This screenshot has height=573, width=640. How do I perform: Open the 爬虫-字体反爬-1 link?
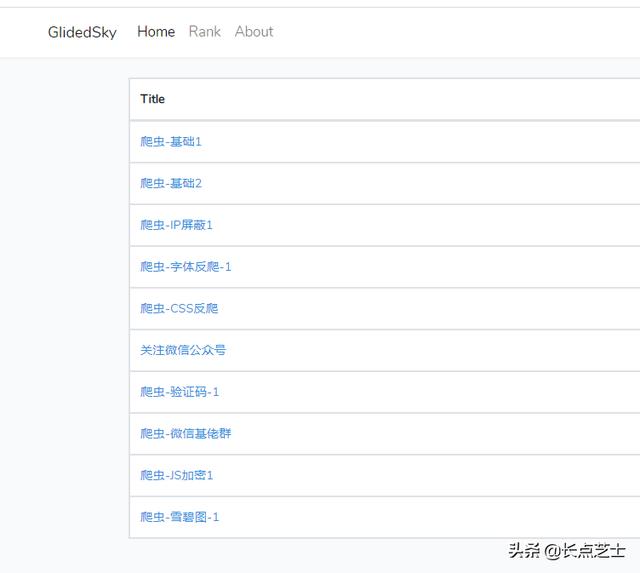coord(185,267)
